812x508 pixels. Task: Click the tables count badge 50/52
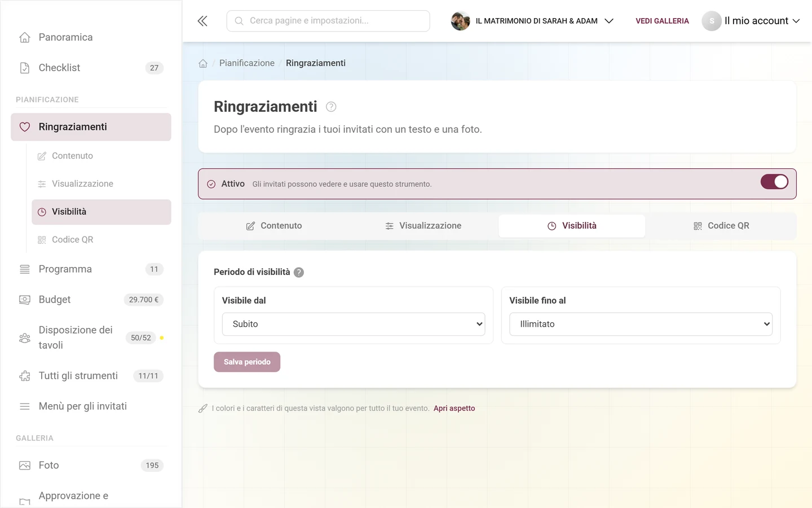coord(141,338)
